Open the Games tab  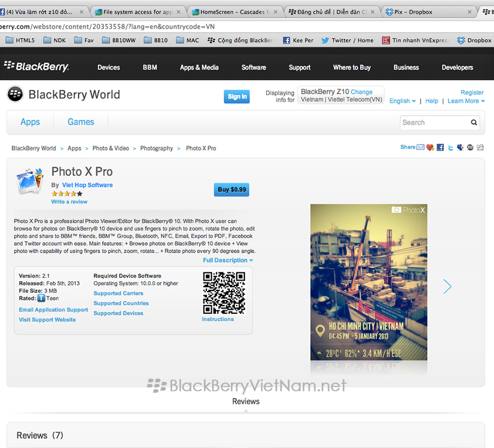coord(80,122)
